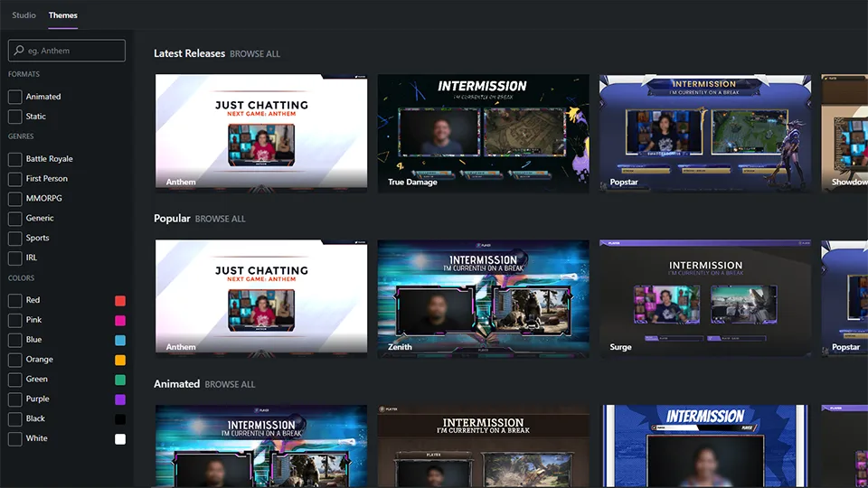Open Anthem theme under Latest Releases
868x488 pixels.
pos(260,134)
